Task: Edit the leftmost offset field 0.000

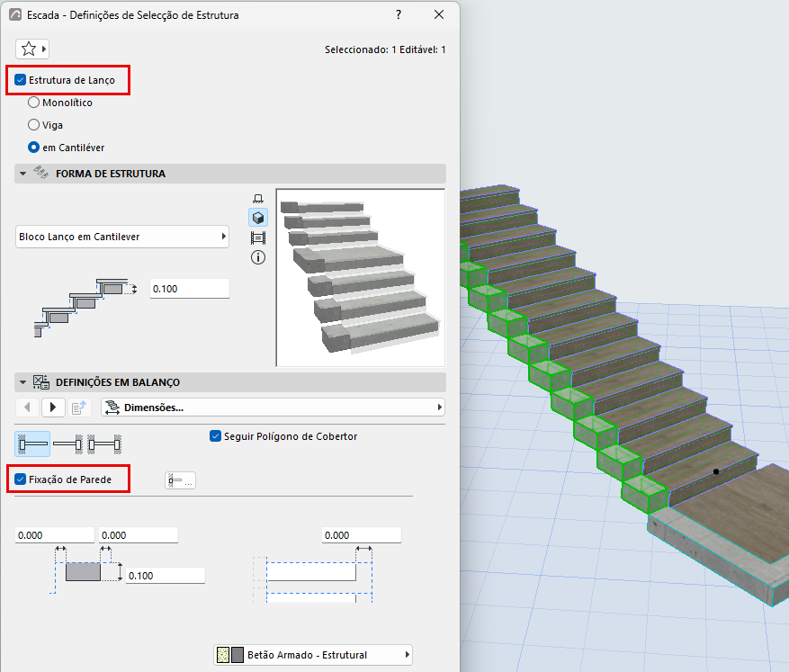Action: (55, 535)
